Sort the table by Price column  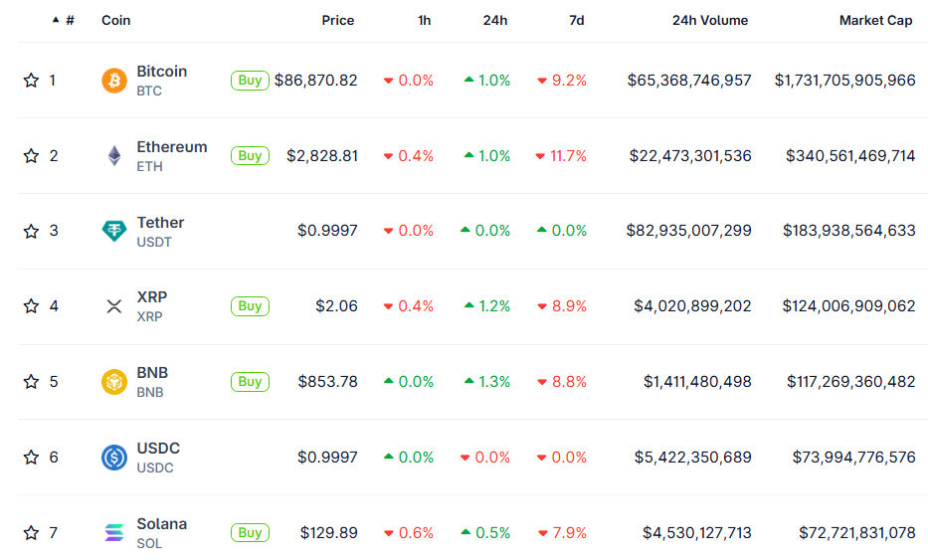337,20
